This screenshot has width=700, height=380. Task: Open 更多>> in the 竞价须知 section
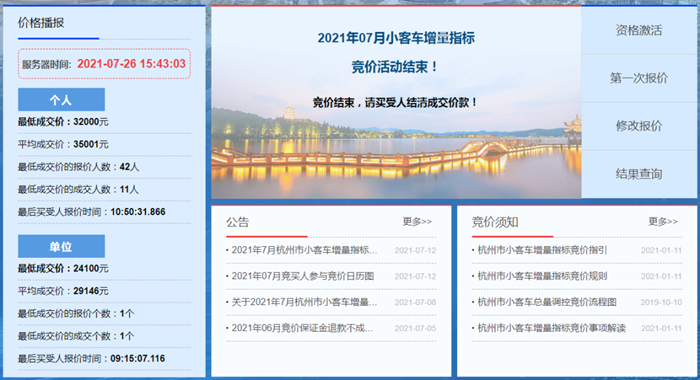[662, 221]
